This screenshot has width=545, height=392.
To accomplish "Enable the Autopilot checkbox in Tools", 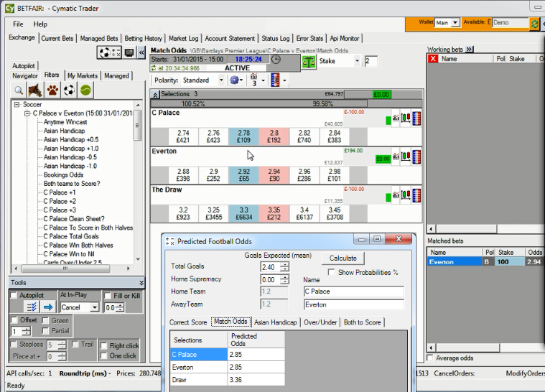I will tap(14, 295).
